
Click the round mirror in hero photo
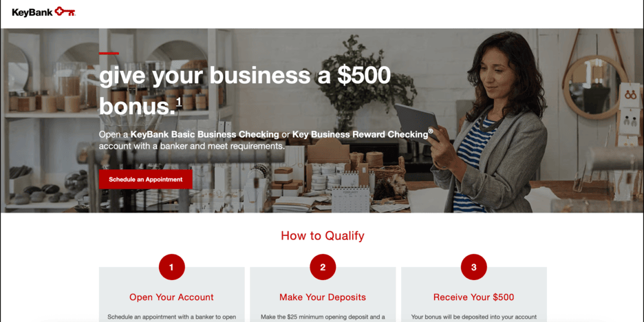point(594,87)
